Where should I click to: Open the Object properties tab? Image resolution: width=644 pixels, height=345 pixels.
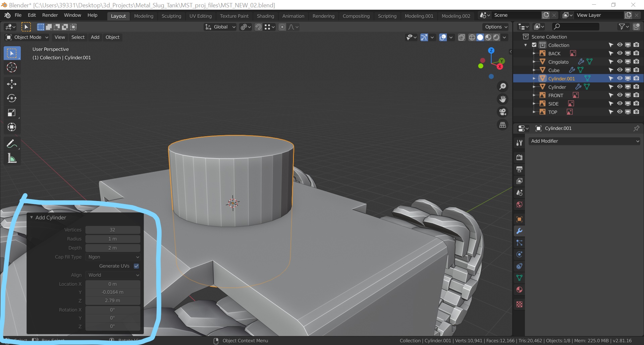(x=519, y=219)
